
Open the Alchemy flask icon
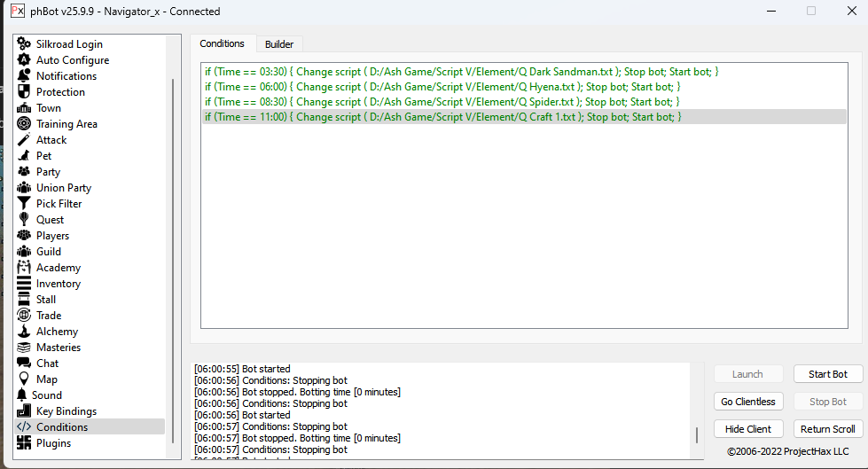24,331
